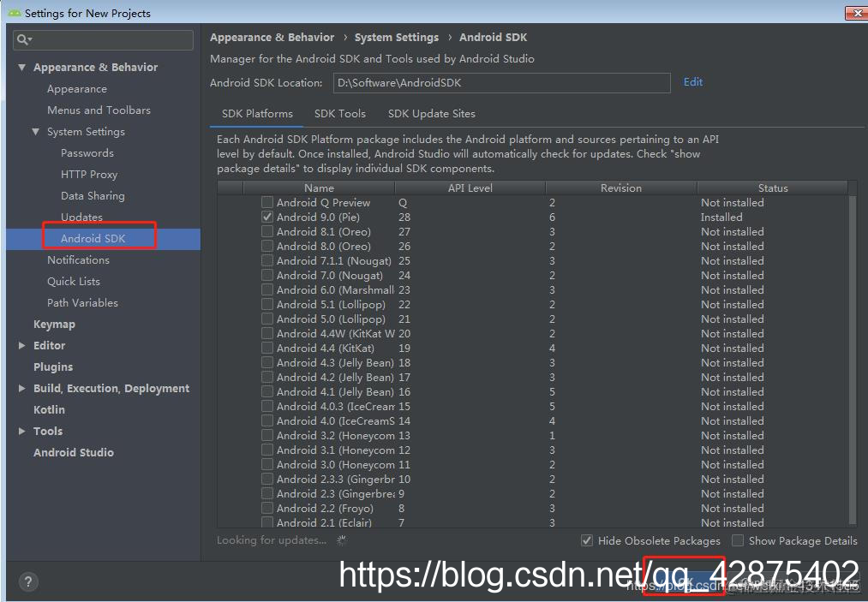Check the Android 5.1 (Lollipop) checkbox
Viewport: 868px width, 602px height.
[x=267, y=304]
